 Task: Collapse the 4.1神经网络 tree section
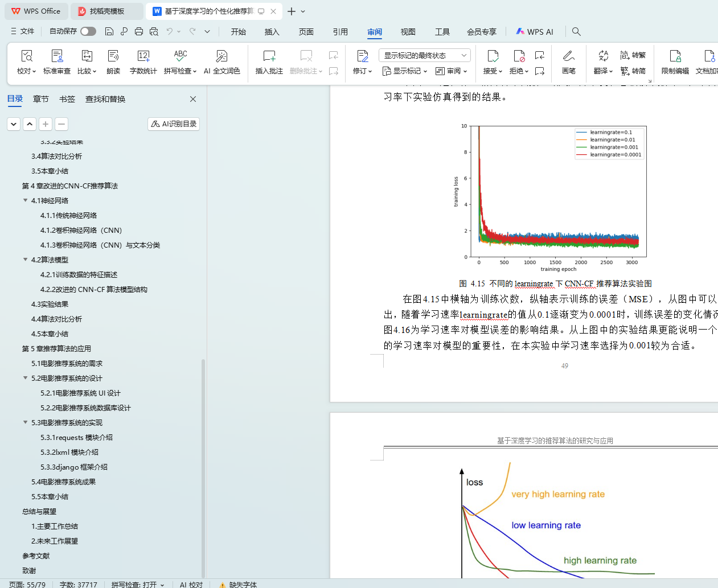coord(25,200)
